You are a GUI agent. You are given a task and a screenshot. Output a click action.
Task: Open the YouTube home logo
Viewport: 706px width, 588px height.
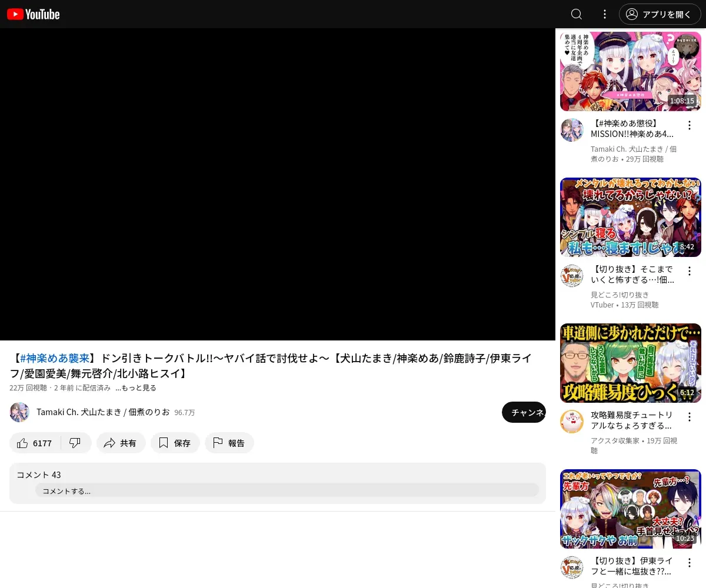[33, 14]
